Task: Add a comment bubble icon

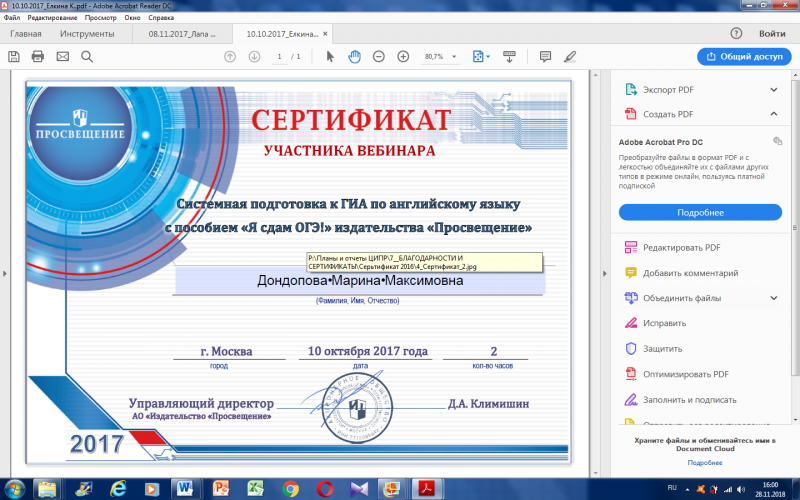Action: pos(545,57)
